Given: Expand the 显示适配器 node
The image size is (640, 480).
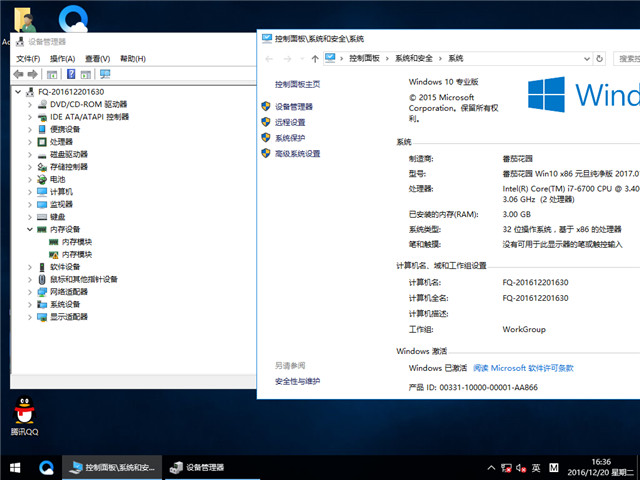Looking at the screenshot, I should [x=30, y=317].
